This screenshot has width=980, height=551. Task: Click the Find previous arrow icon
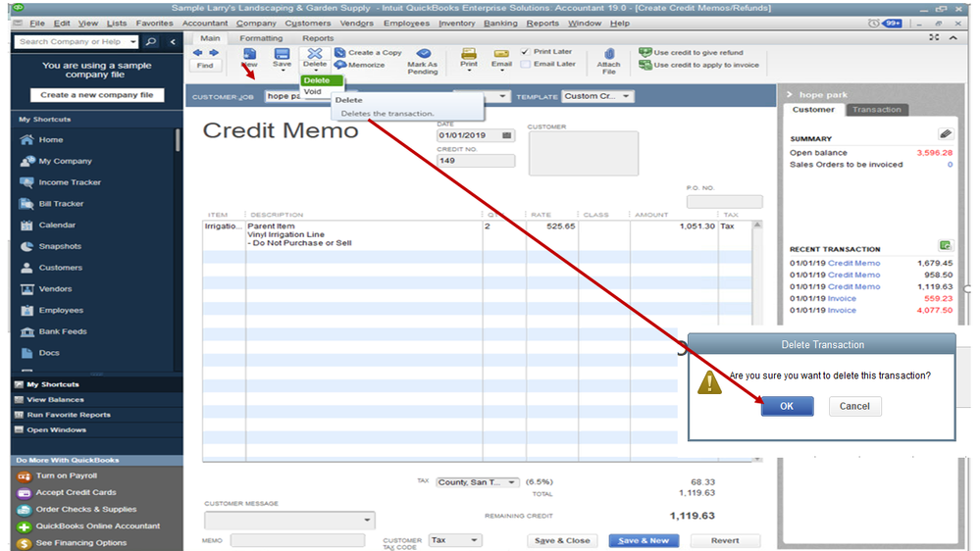[x=198, y=53]
